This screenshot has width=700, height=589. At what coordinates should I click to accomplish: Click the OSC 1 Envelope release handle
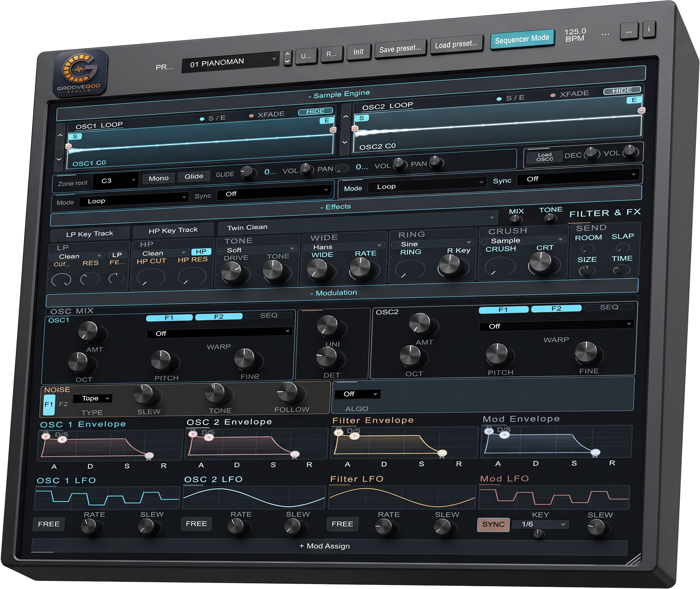pyautogui.click(x=149, y=455)
